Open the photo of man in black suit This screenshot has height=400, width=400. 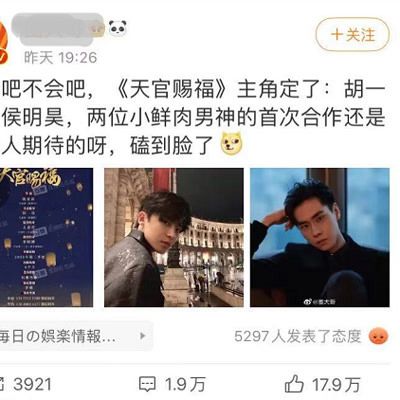coord(320,237)
